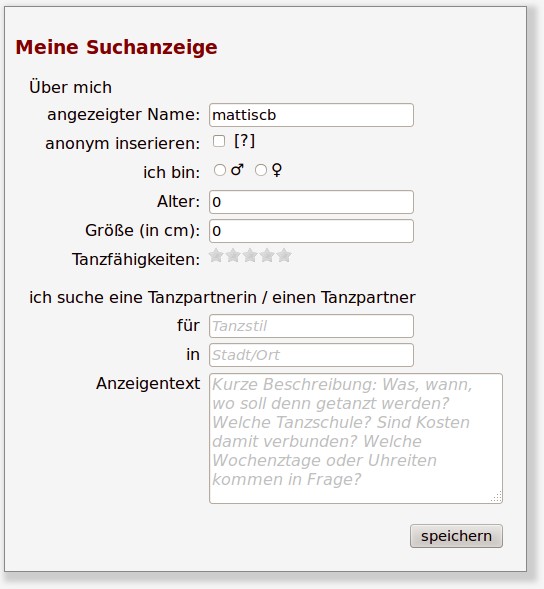Click the female gender symbol

pos(277,170)
